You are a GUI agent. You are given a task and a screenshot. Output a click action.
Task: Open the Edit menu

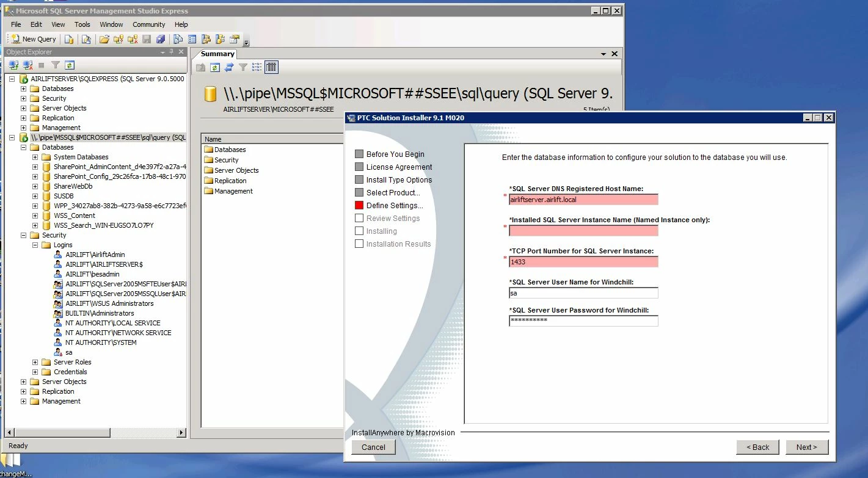pyautogui.click(x=37, y=24)
